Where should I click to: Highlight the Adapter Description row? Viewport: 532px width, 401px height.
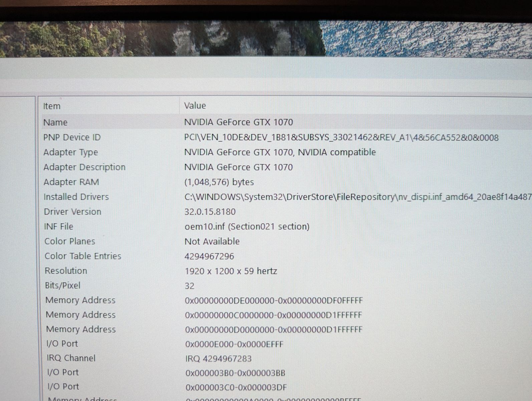(84, 167)
